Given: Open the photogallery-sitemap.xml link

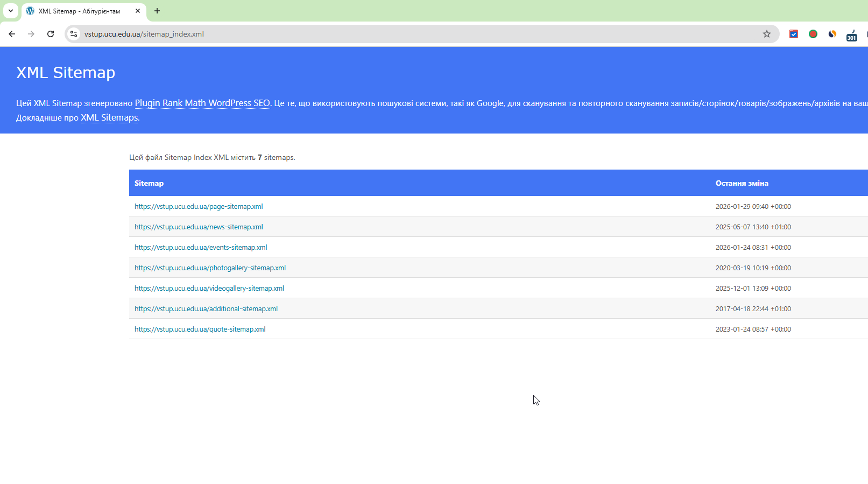Looking at the screenshot, I should [210, 268].
